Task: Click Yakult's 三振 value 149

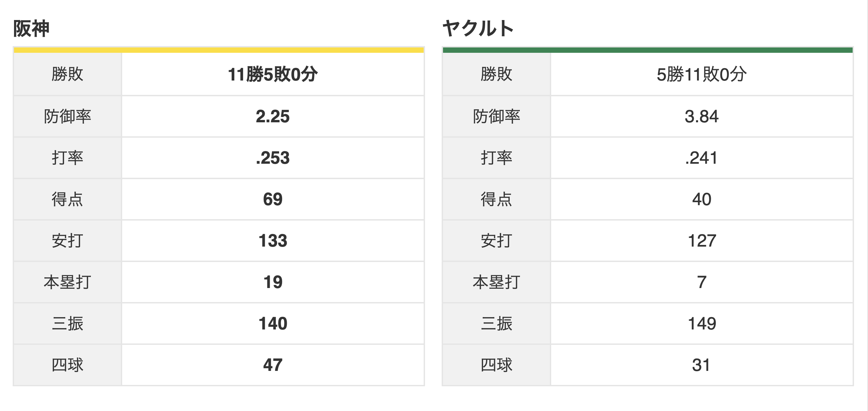Action: [x=701, y=324]
